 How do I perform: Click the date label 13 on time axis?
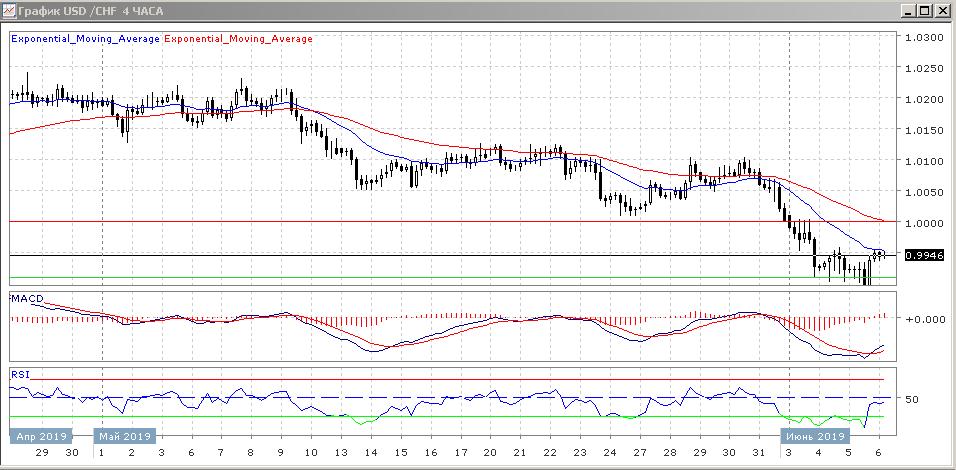(341, 452)
